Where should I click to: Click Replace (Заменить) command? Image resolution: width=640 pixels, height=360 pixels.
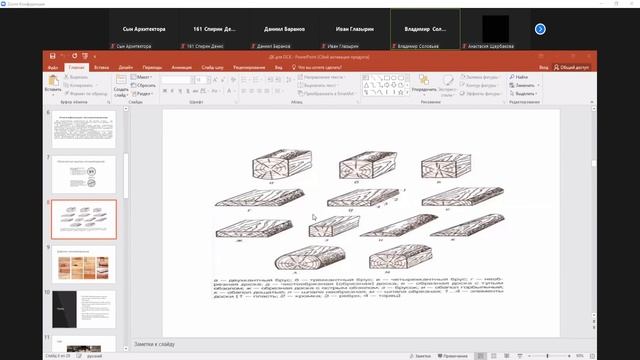pyautogui.click(x=524, y=85)
